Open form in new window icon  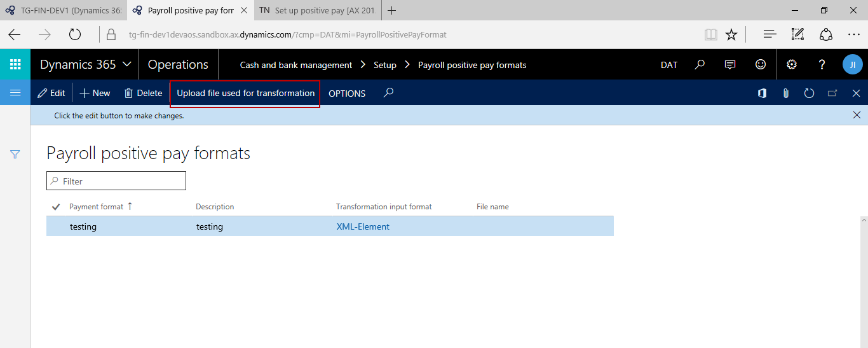(x=832, y=94)
